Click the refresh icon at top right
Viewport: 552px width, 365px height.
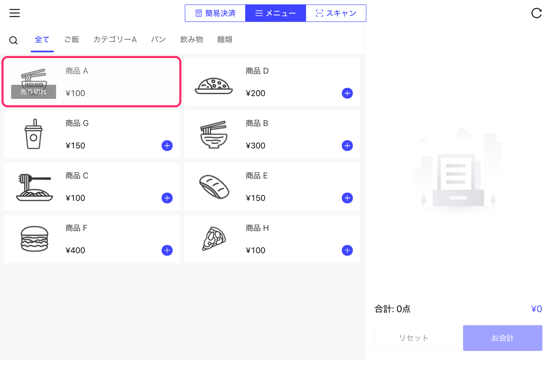(x=536, y=13)
